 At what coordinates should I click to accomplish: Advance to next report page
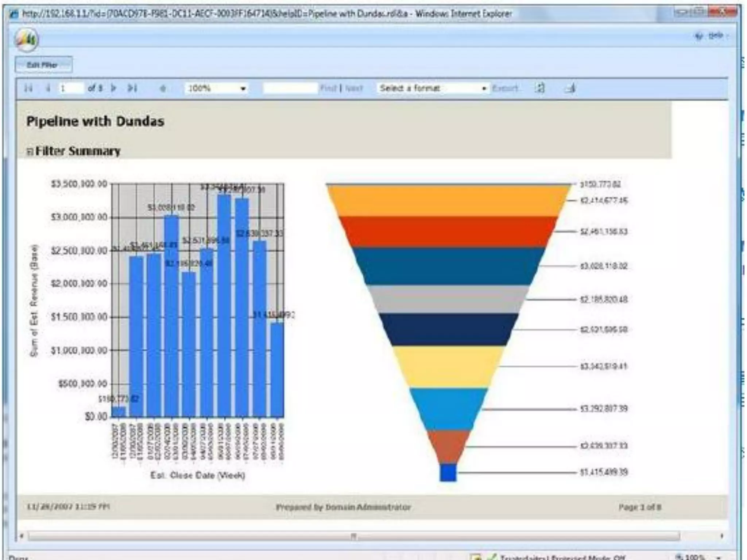point(114,88)
